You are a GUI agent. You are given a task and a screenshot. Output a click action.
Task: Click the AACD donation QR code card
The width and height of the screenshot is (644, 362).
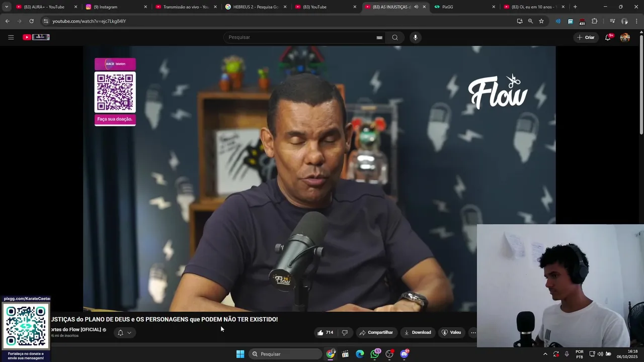(x=115, y=92)
